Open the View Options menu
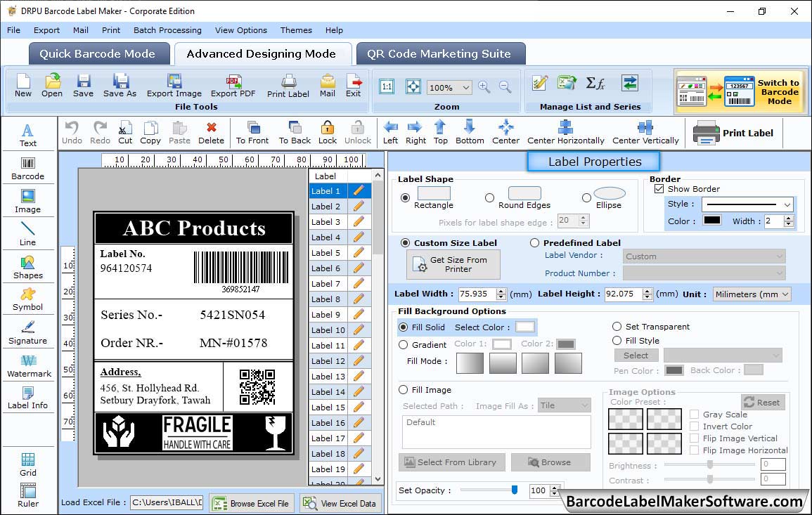 241,30
